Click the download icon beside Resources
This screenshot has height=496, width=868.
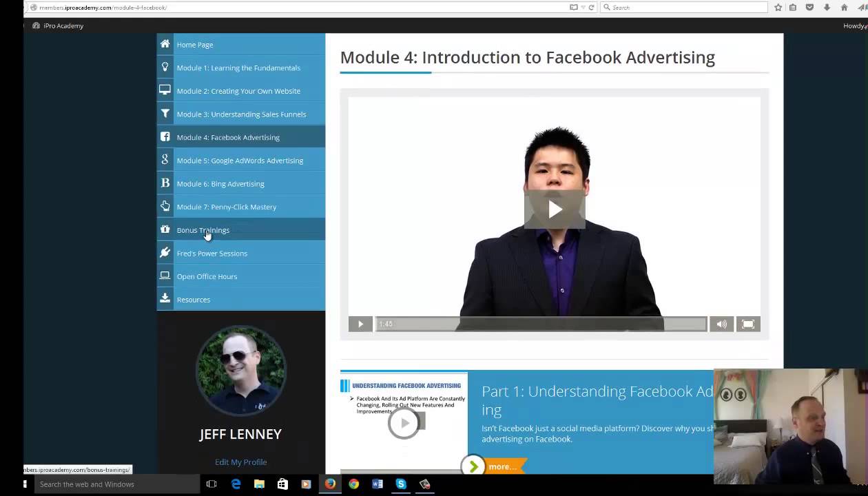coord(165,299)
